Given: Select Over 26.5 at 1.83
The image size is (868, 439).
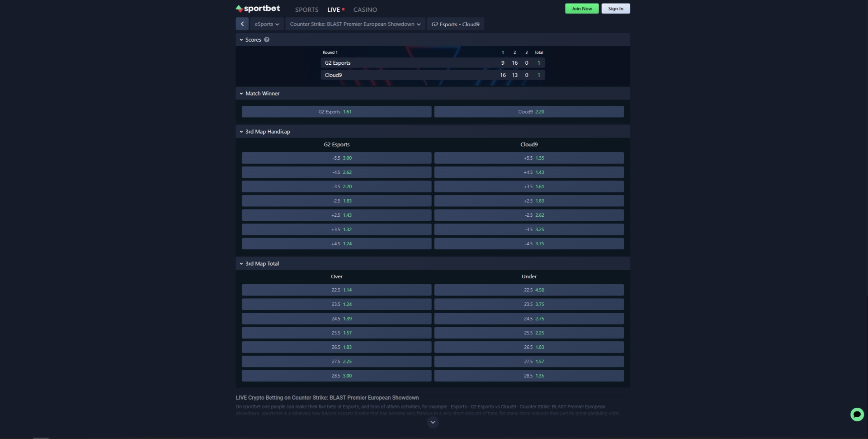Looking at the screenshot, I should 336,347.
